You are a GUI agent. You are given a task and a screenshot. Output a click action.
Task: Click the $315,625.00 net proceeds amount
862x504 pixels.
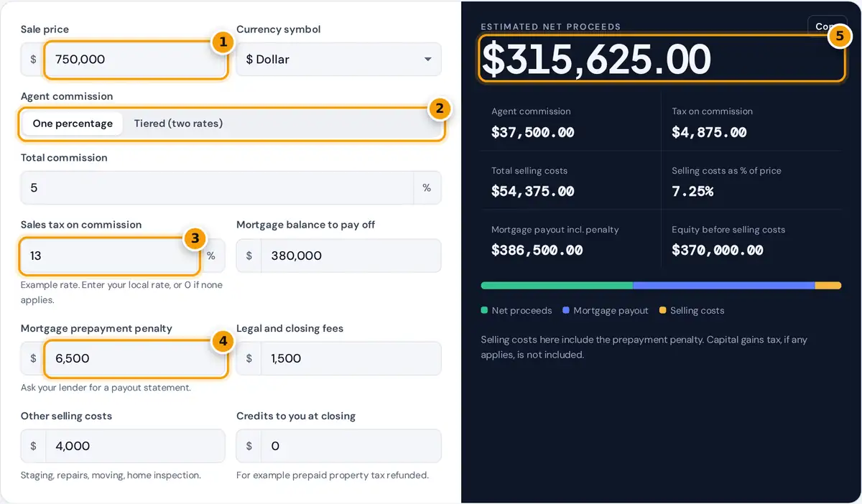pyautogui.click(x=596, y=59)
